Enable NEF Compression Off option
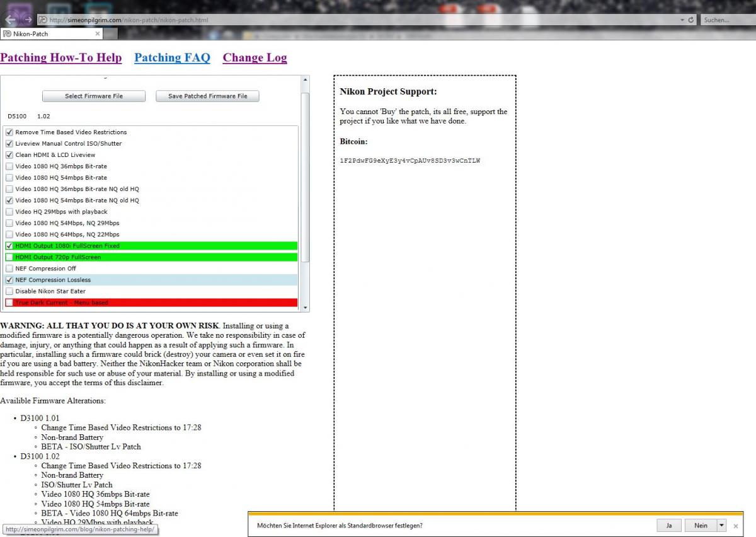756x537 pixels. pos(9,268)
